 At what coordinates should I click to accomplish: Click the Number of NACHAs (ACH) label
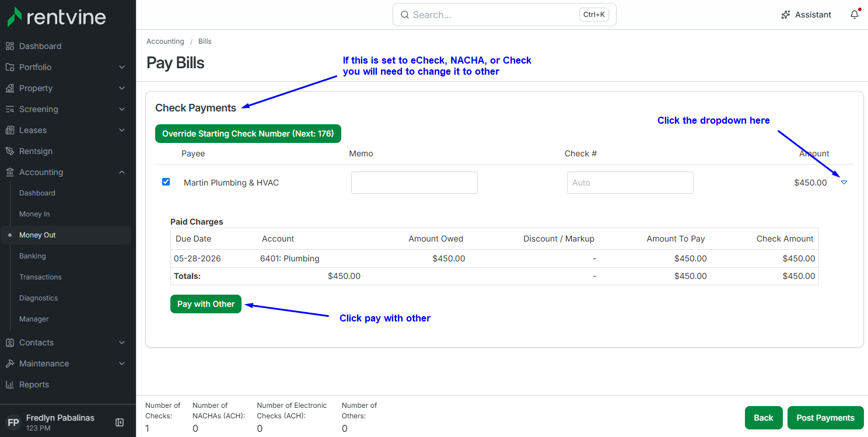[x=219, y=410]
